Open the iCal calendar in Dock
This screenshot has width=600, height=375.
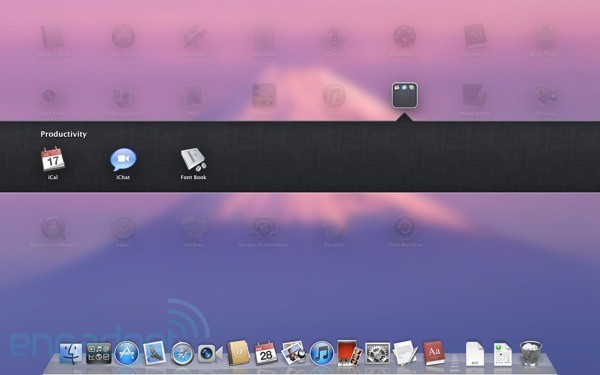[266, 353]
